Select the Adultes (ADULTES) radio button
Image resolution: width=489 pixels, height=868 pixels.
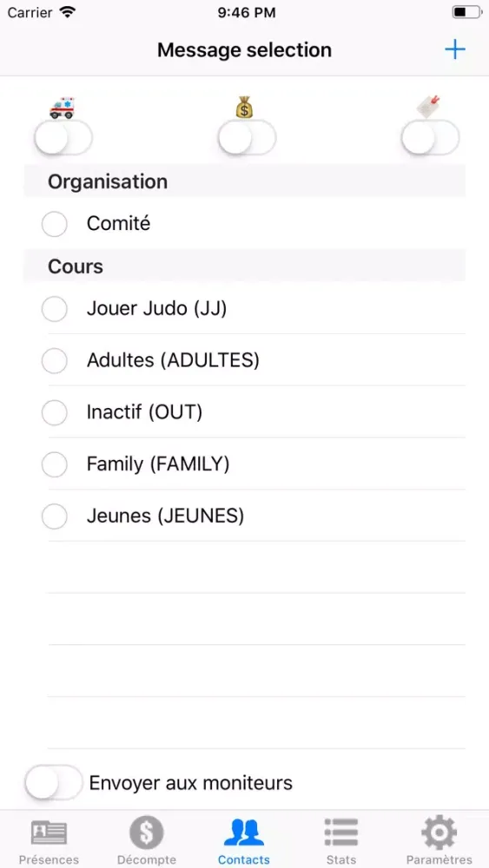coord(55,361)
